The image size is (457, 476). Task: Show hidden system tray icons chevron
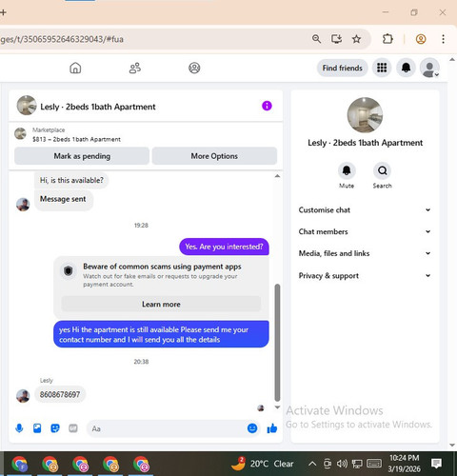coord(312,464)
